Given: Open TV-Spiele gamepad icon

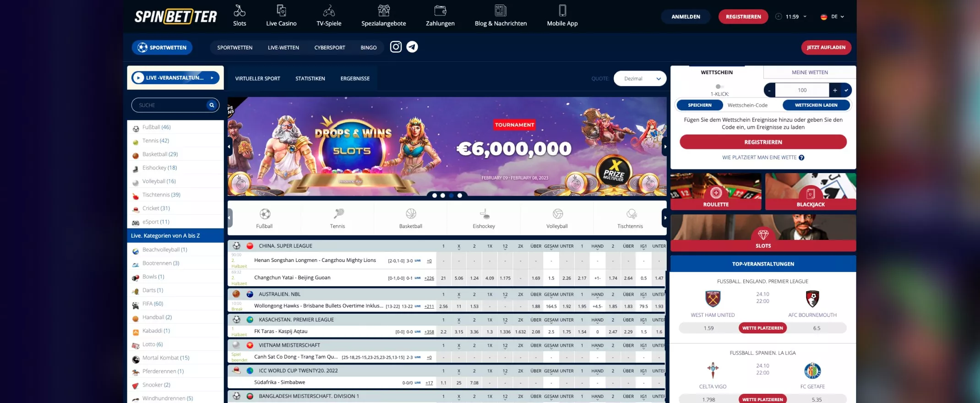Looking at the screenshot, I should (329, 10).
